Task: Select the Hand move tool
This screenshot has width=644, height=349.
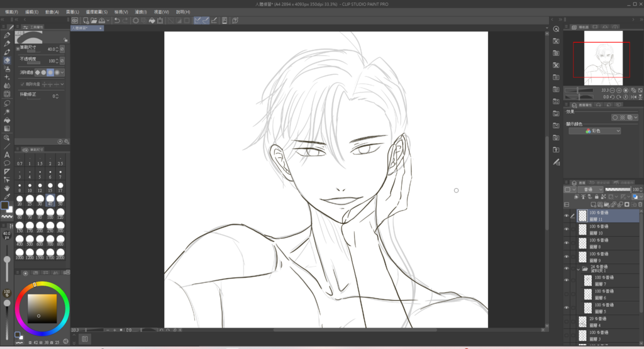Action: tap(7, 187)
